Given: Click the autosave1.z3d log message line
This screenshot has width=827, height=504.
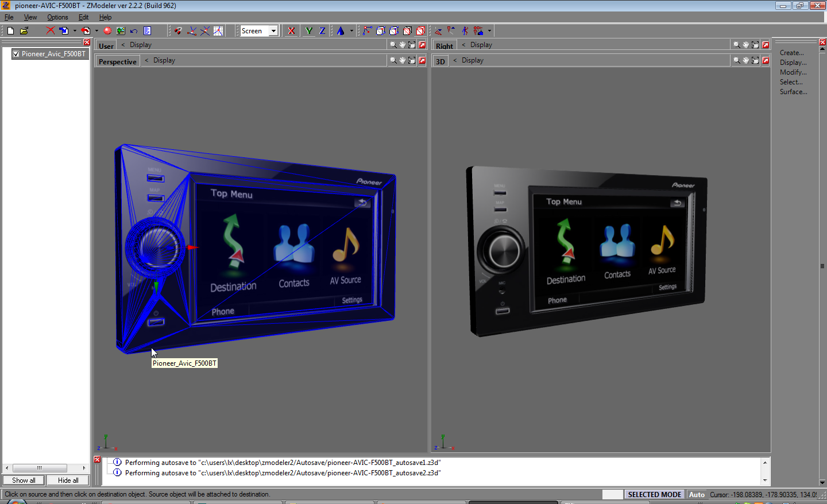Looking at the screenshot, I should [283, 463].
